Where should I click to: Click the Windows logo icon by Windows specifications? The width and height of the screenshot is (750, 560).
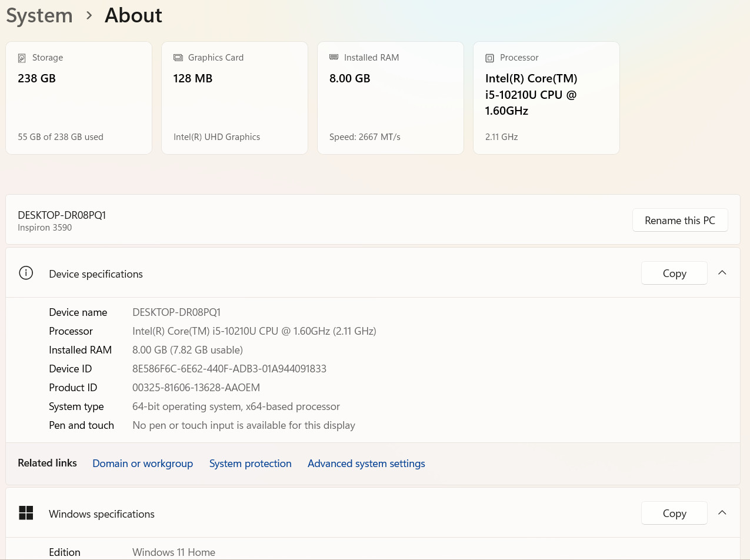click(x=26, y=513)
